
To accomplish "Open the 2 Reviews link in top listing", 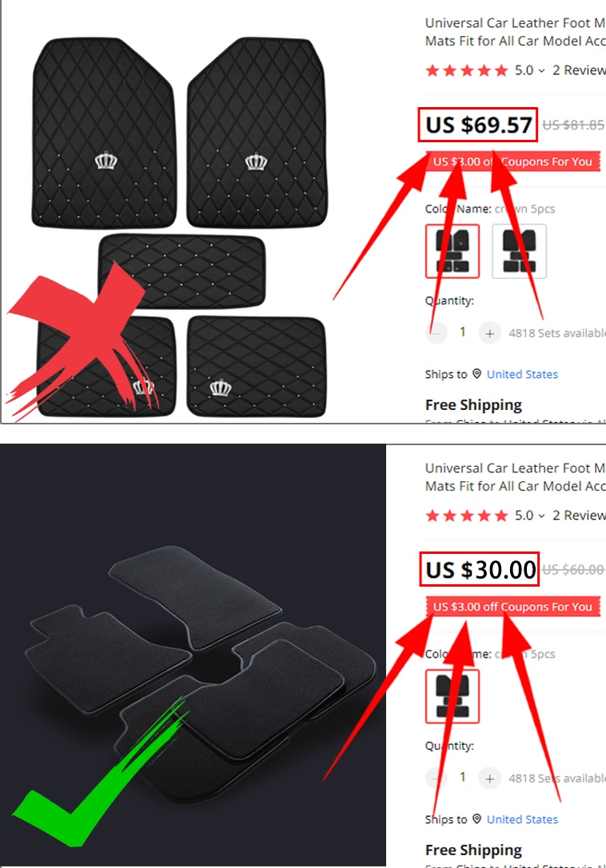I will click(579, 70).
